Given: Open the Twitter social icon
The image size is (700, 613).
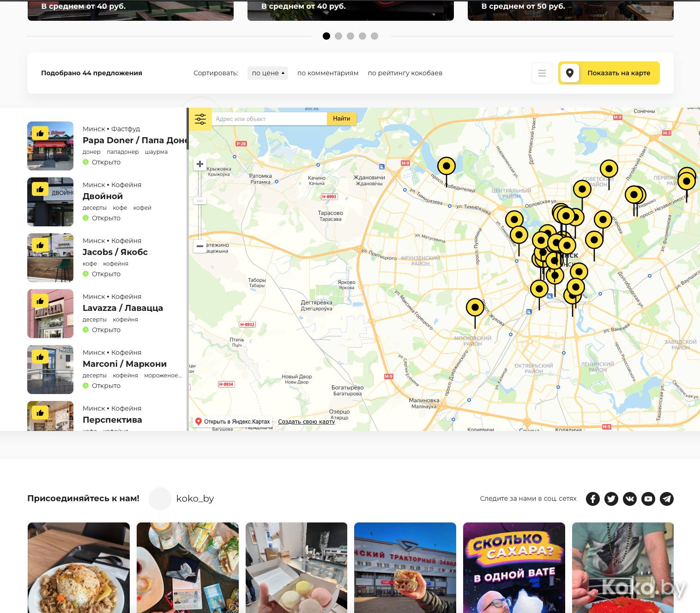Looking at the screenshot, I should click(611, 499).
